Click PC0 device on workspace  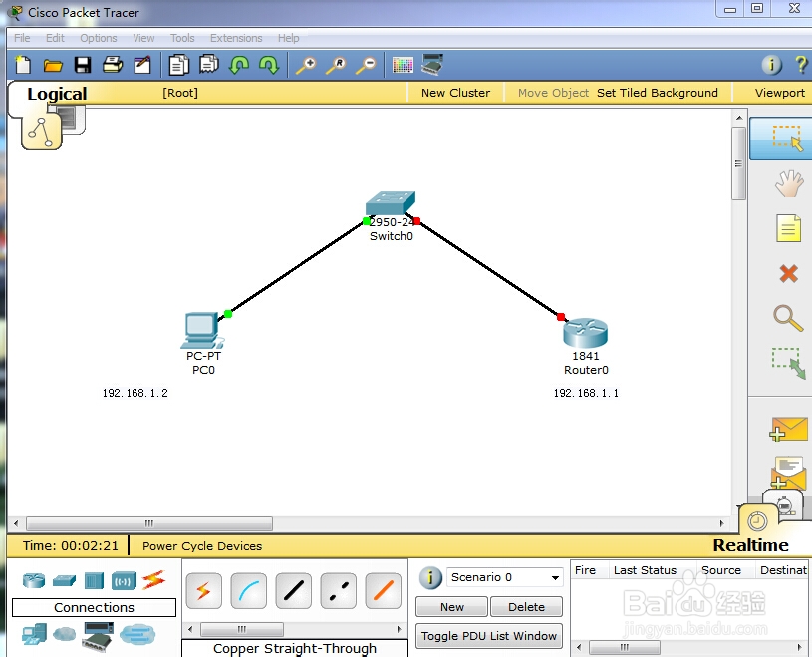(202, 331)
